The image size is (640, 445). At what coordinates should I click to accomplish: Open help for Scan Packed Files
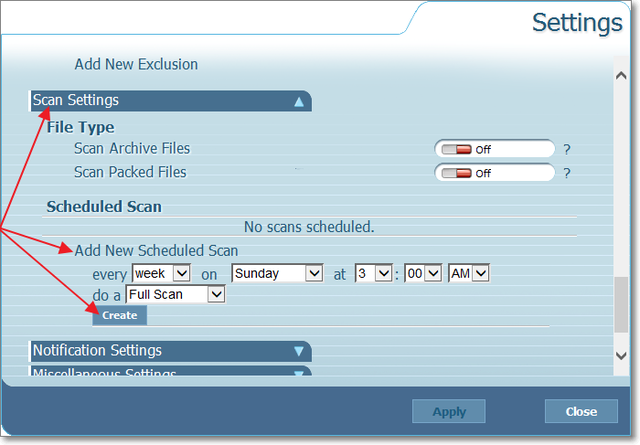[567, 173]
